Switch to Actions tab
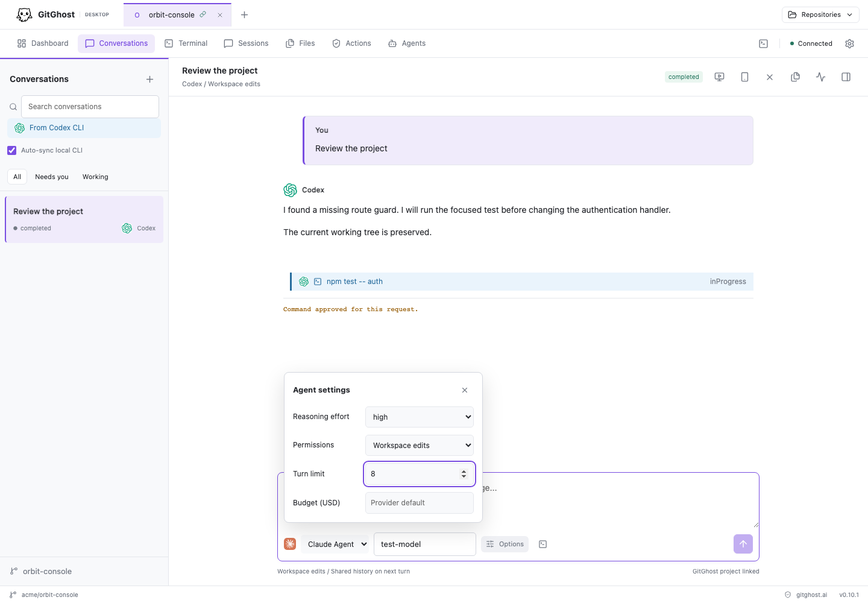This screenshot has height=603, width=868. [352, 43]
